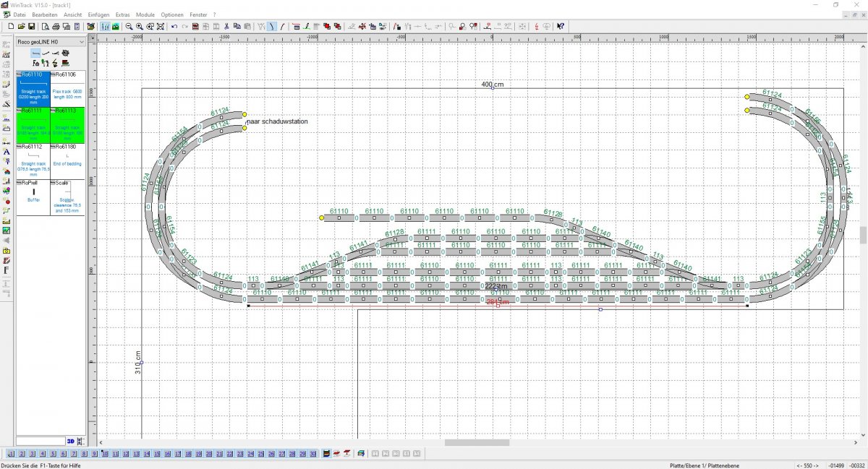Click the 'naar schaduwstation' text label

click(x=277, y=121)
